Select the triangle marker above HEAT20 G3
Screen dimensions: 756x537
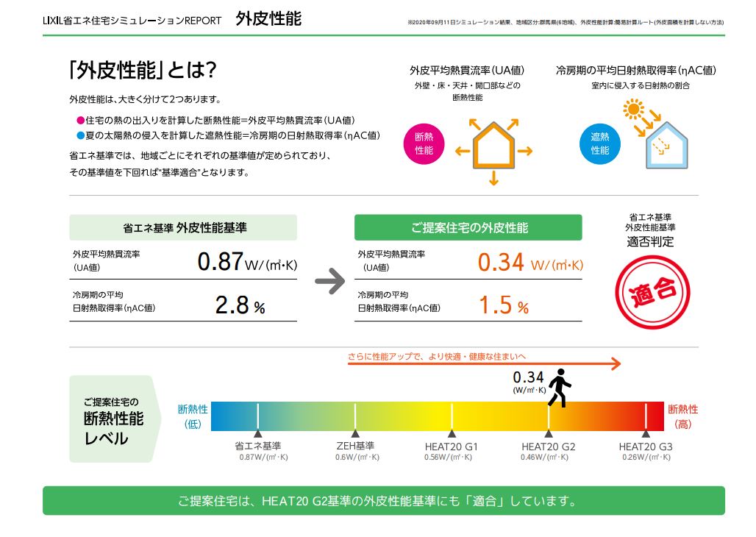(x=646, y=433)
